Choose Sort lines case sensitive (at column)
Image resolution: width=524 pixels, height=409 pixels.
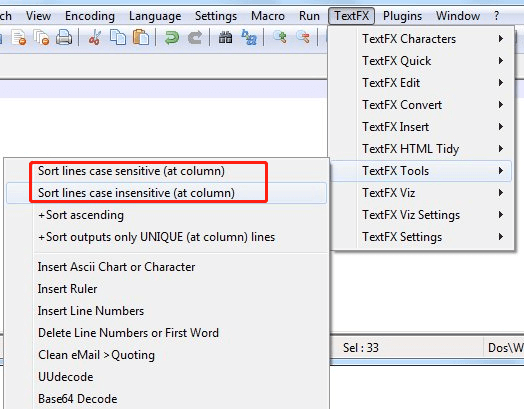[166, 171]
